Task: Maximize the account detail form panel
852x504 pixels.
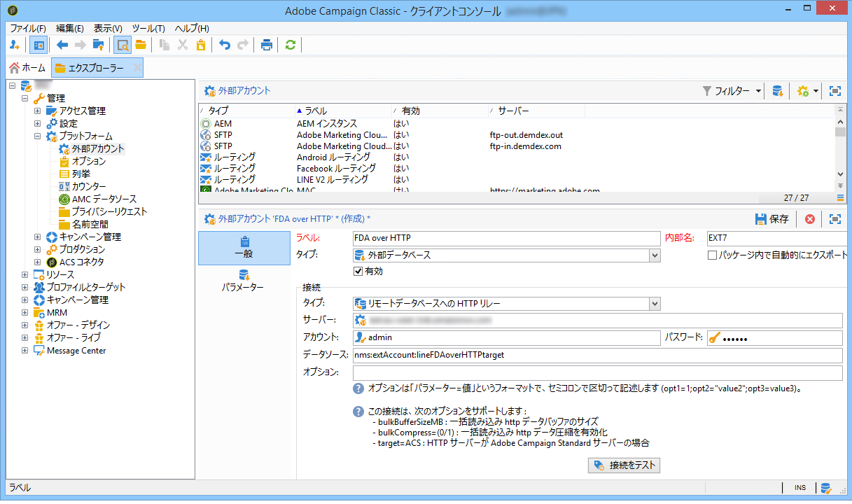Action: (834, 219)
